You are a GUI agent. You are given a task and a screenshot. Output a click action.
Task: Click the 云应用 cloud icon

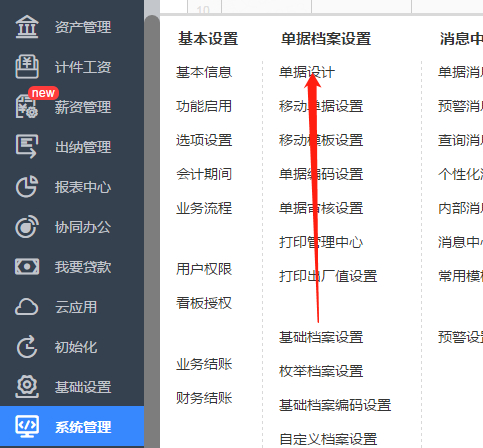[x=27, y=307]
